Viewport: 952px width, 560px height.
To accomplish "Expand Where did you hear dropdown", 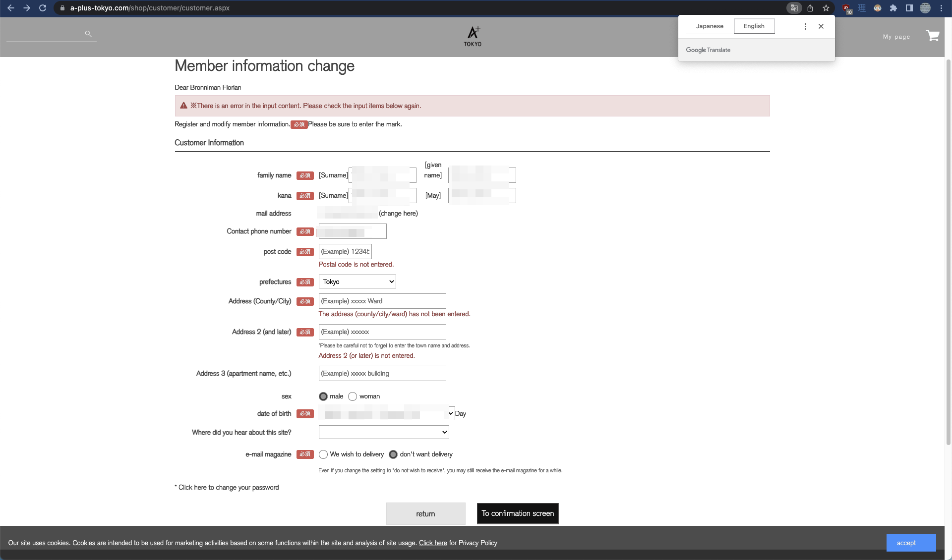I will pyautogui.click(x=384, y=432).
